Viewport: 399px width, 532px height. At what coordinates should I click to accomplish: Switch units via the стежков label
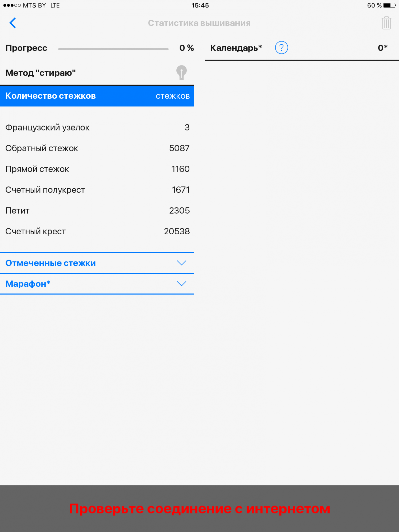point(173,96)
